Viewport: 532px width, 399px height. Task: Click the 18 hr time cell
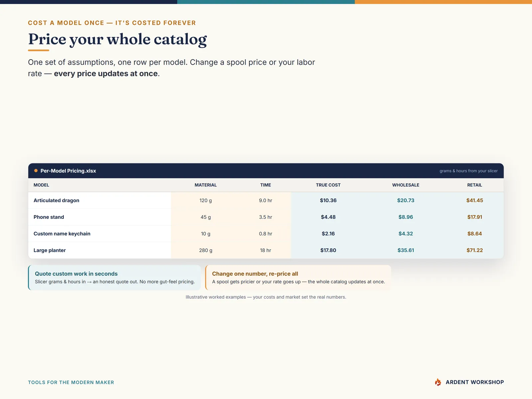pyautogui.click(x=266, y=250)
